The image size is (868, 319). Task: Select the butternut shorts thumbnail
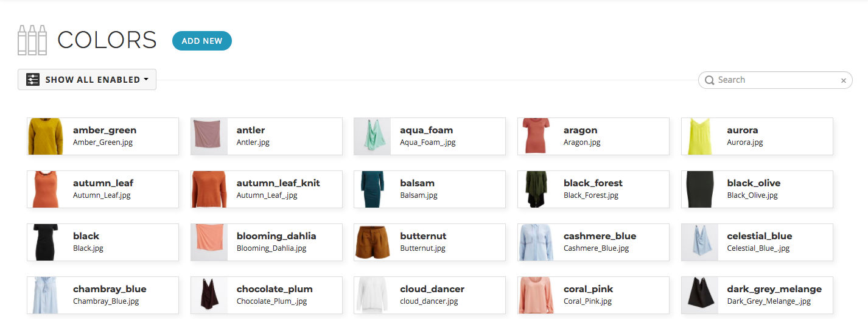point(373,242)
